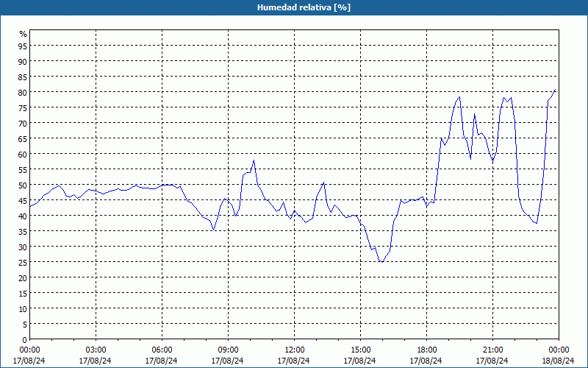The width and height of the screenshot is (588, 368).
Task: Click the "35" y-axis value
Action: (x=23, y=231)
